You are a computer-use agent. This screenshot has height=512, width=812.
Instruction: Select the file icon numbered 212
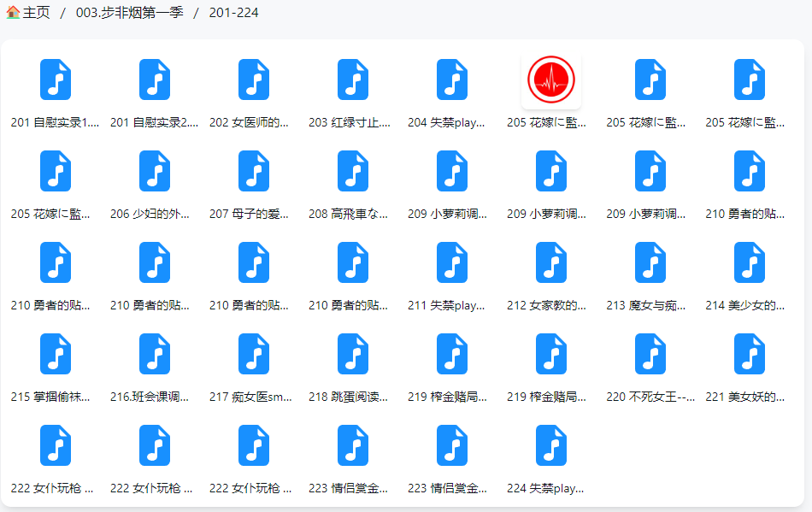coord(551,262)
